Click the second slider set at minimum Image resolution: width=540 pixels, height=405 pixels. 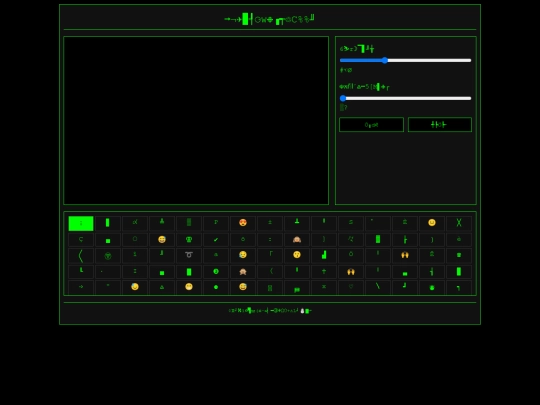coord(405,98)
